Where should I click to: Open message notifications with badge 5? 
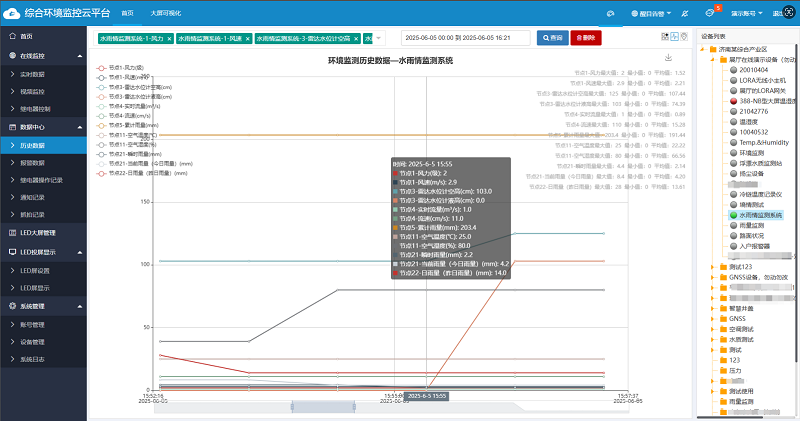pos(710,14)
